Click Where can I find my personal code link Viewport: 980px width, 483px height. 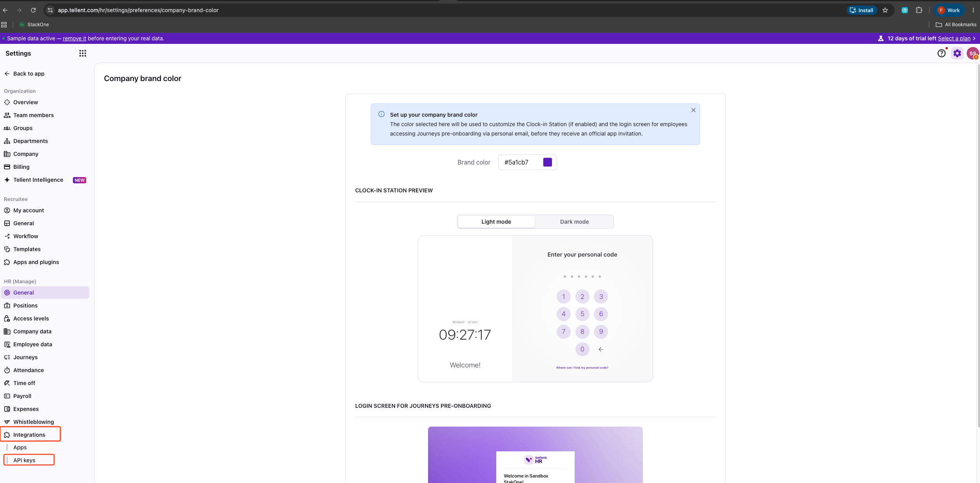582,367
